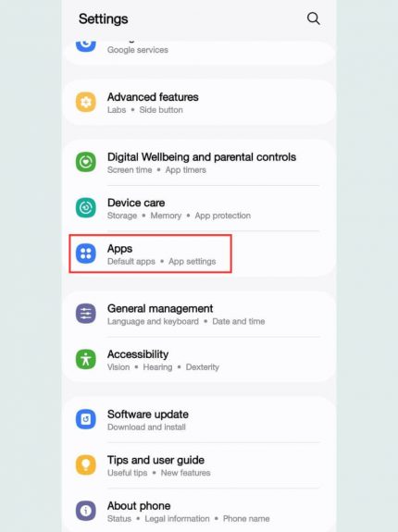Viewport: 398px width, 532px height.
Task: Tap the blue Software update icon
Action: (86, 419)
